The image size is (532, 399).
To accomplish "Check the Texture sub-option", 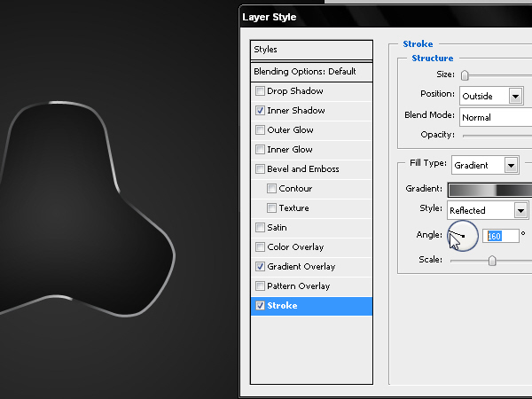I will [271, 208].
